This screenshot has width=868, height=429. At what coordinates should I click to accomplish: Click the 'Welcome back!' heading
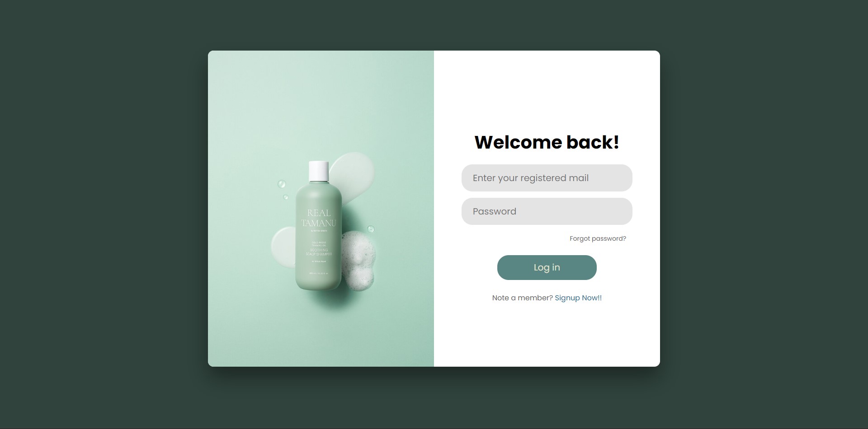547,142
